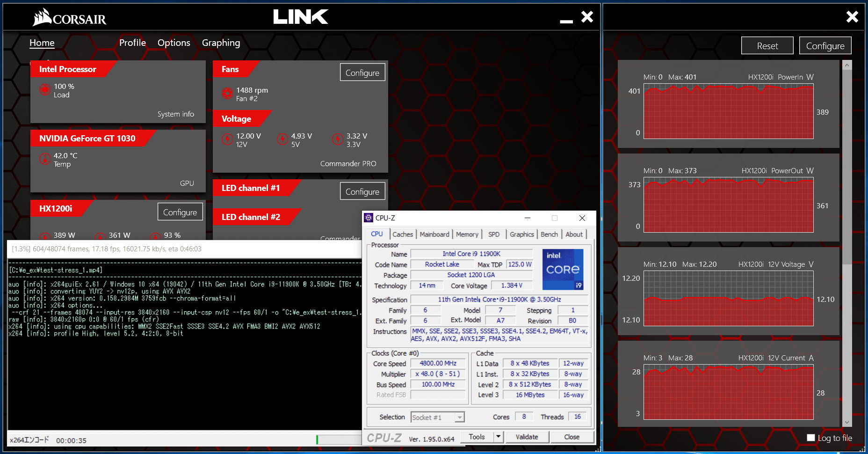
Task: Click Configure in the HX1200i panel
Action: pyautogui.click(x=180, y=212)
